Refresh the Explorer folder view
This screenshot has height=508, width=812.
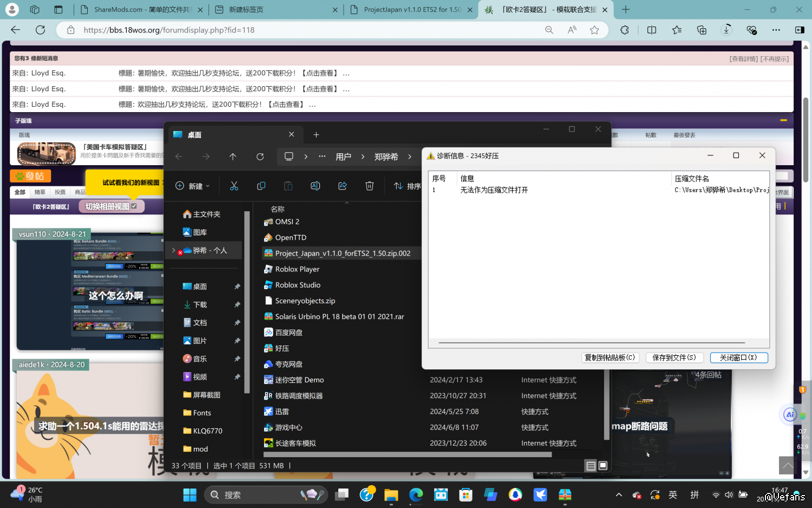(260, 157)
